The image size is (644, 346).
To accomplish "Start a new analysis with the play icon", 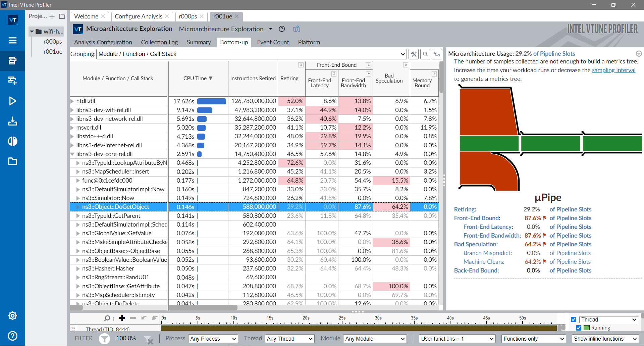I will (x=12, y=101).
